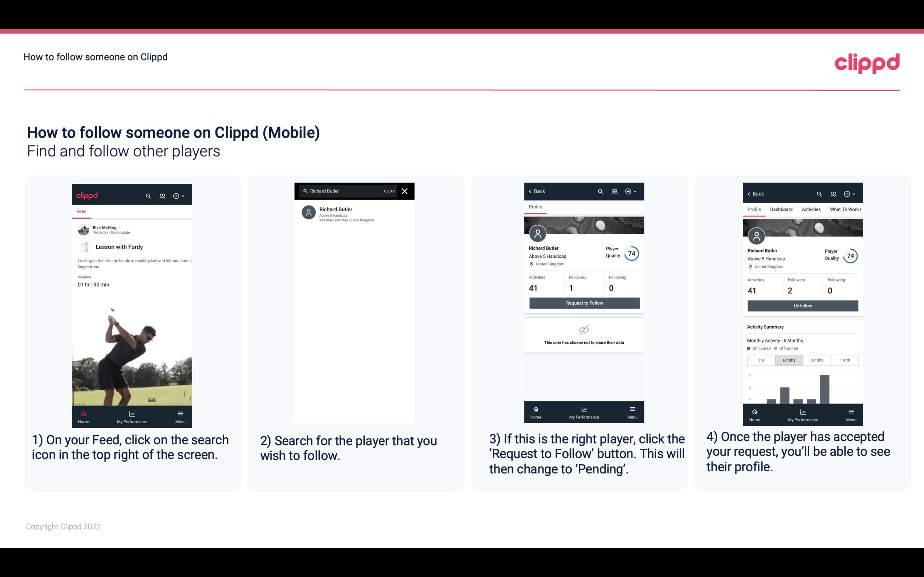924x577 pixels.
Task: Select the Dashboard tab on profile screen
Action: pyautogui.click(x=781, y=209)
